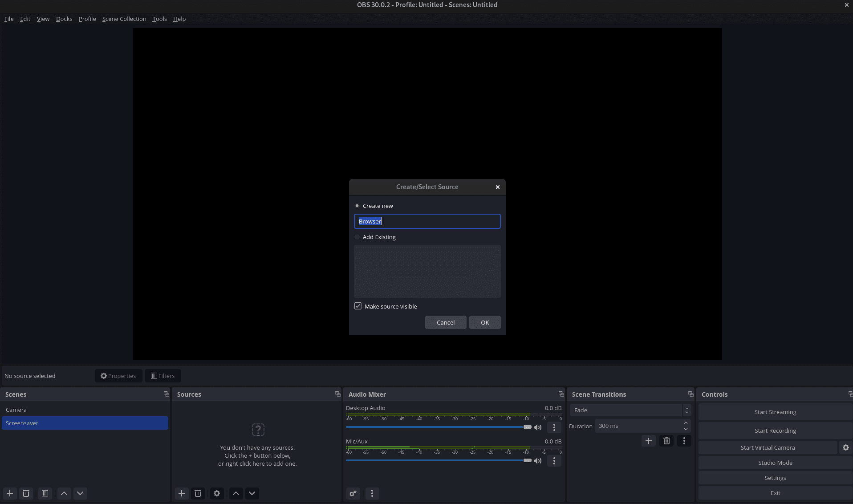Open transition properties three-dot menu
The width and height of the screenshot is (853, 504).
click(x=684, y=441)
